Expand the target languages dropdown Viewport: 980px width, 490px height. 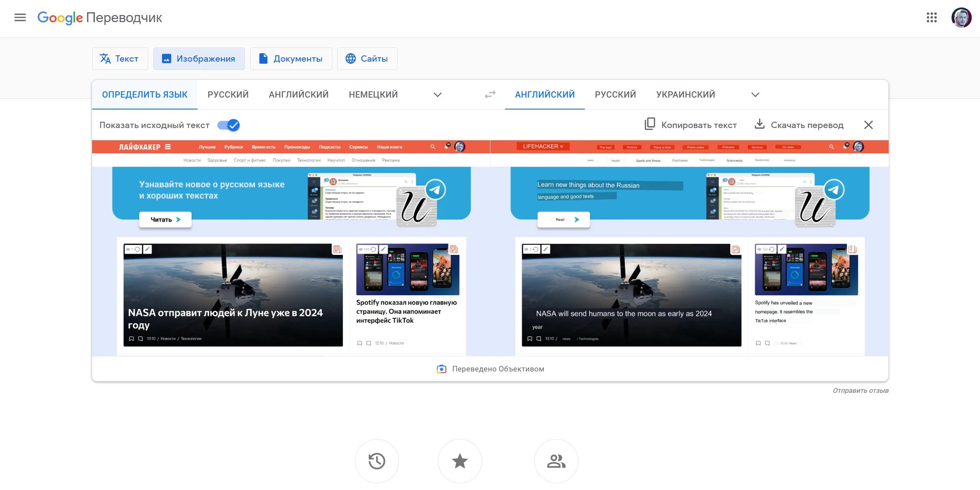755,95
